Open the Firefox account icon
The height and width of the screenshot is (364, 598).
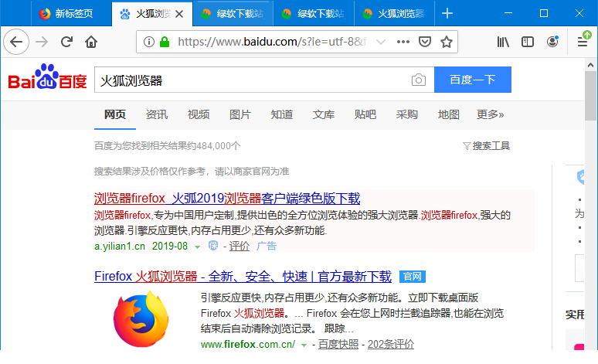click(552, 42)
